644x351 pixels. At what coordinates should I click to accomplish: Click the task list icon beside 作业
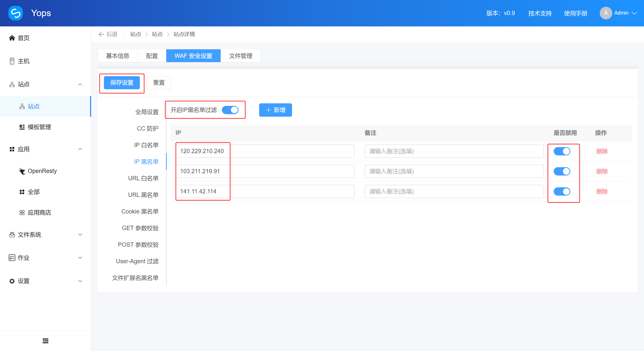pos(12,258)
